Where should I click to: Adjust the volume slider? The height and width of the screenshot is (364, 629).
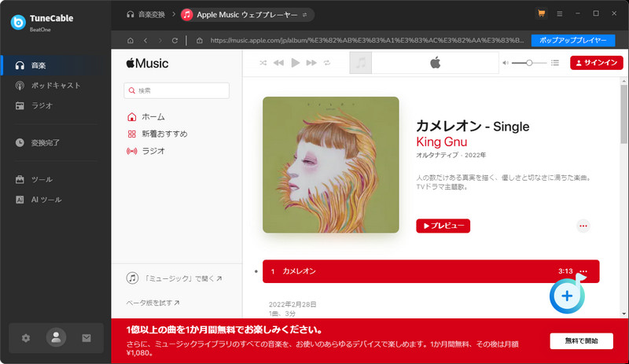[529, 63]
